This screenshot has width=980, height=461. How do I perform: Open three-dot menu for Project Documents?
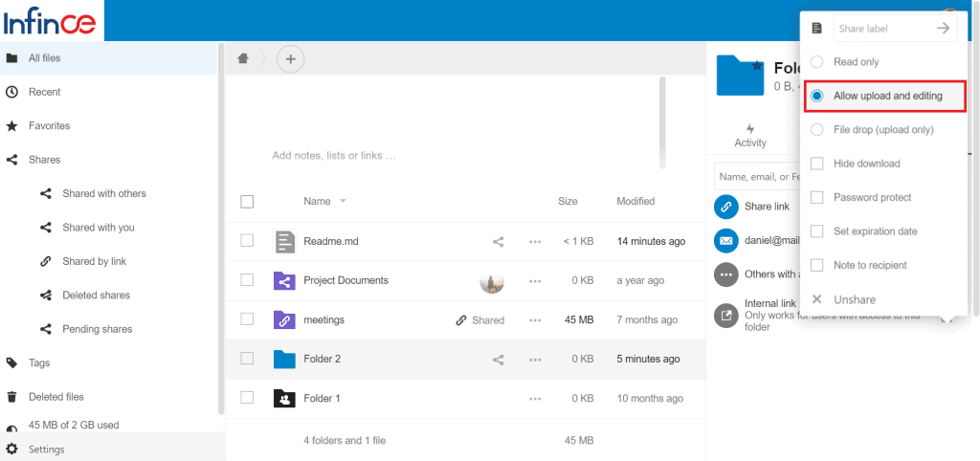point(535,281)
